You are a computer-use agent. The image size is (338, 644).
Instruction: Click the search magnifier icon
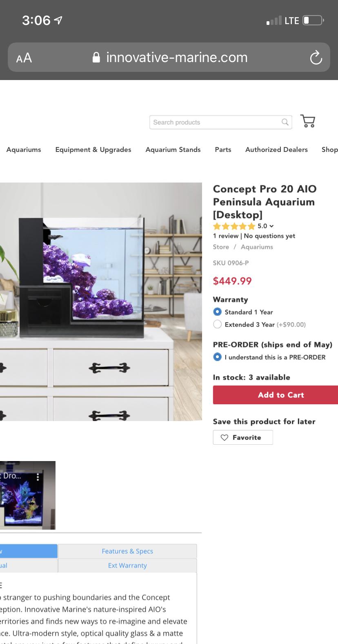pyautogui.click(x=285, y=122)
